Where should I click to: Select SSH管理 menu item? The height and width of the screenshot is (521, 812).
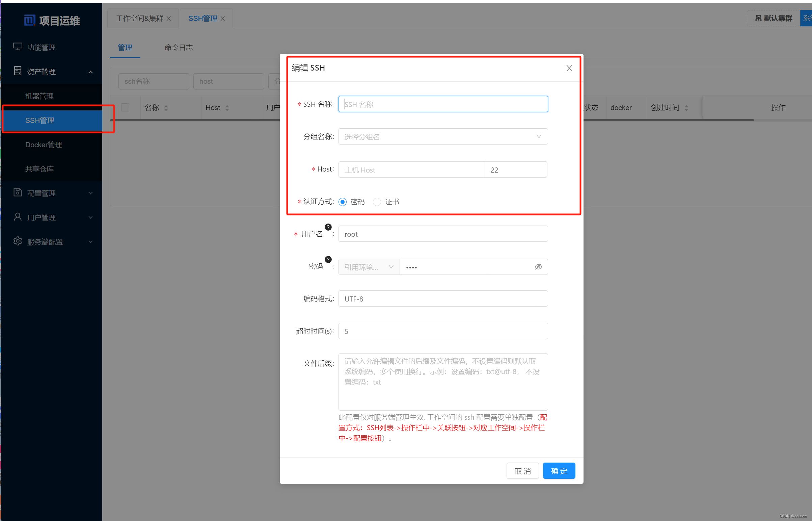coord(53,121)
